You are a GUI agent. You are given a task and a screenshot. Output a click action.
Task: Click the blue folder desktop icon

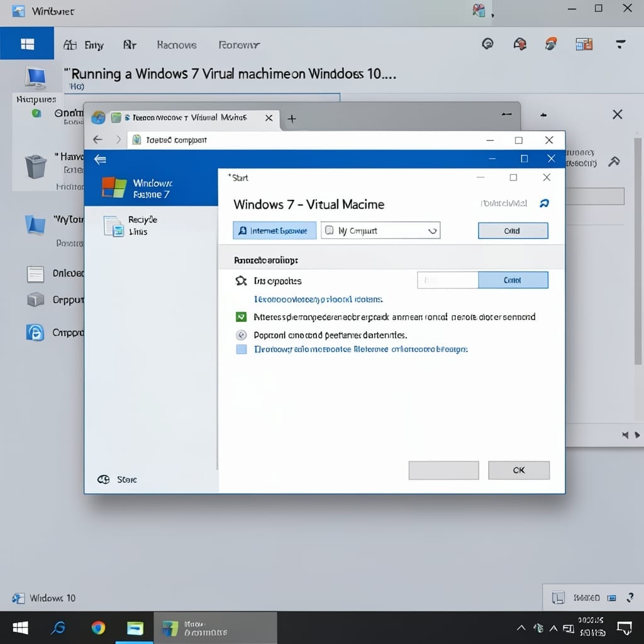pyautogui.click(x=35, y=225)
